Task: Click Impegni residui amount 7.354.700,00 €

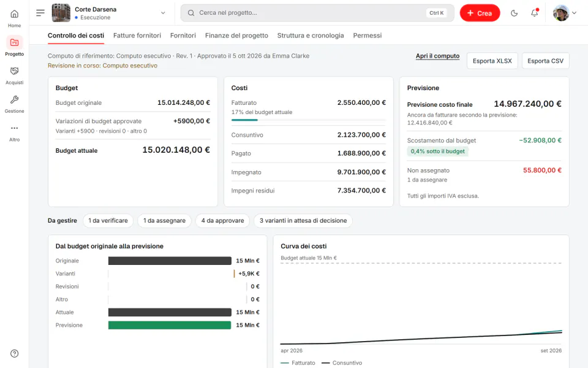Action: point(361,190)
